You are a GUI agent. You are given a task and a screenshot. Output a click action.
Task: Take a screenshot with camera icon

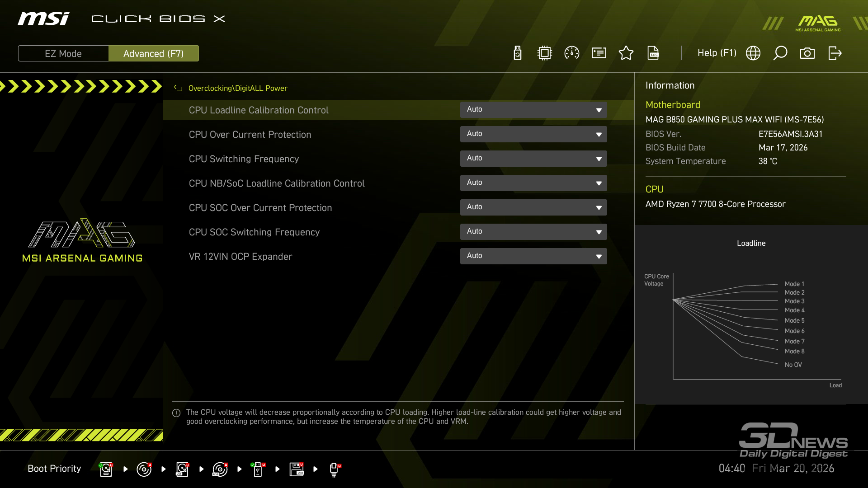[807, 53]
